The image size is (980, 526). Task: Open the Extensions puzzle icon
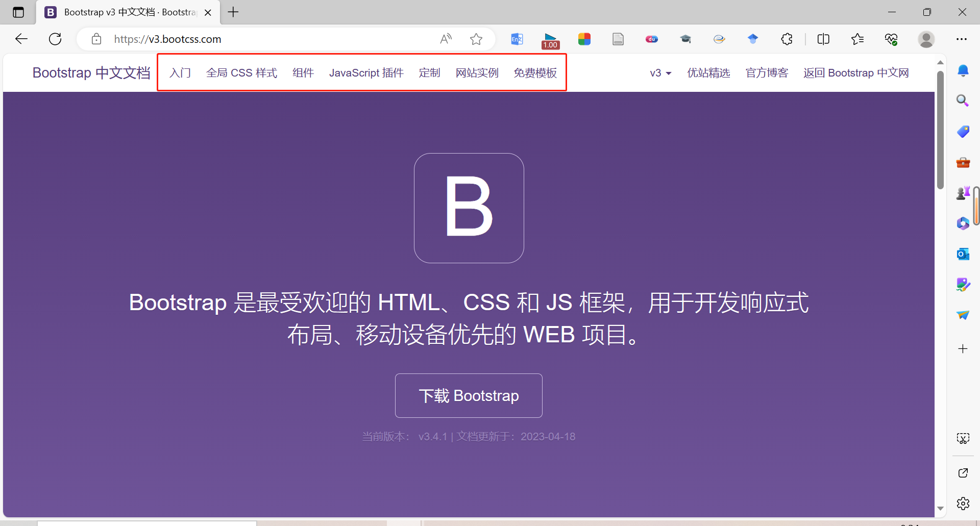tap(787, 39)
